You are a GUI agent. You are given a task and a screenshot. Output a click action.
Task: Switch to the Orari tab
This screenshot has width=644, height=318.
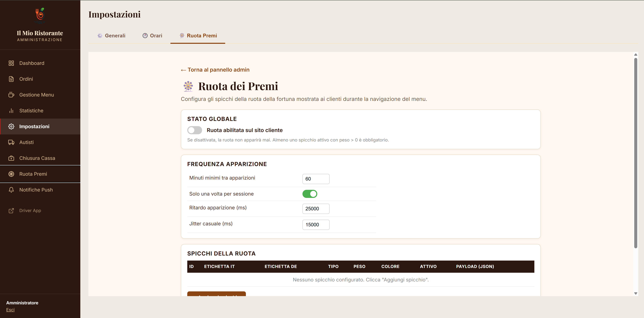tap(152, 36)
